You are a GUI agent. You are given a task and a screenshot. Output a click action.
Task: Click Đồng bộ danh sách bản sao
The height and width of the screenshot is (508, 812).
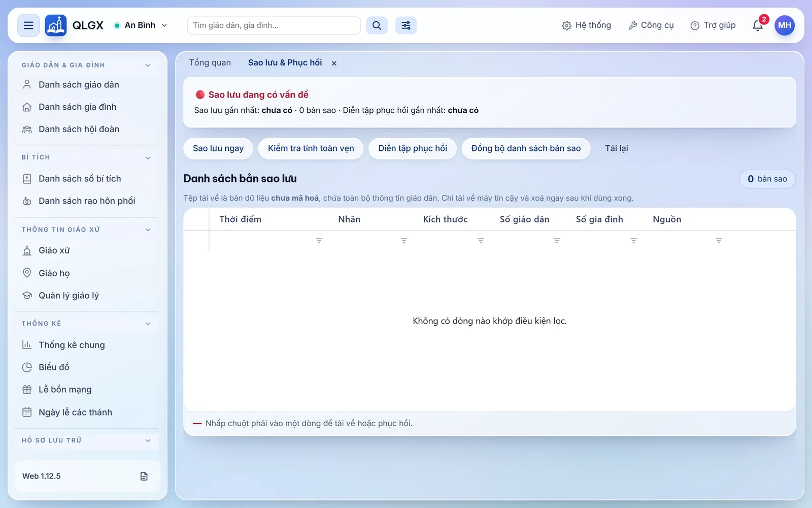pyautogui.click(x=526, y=148)
